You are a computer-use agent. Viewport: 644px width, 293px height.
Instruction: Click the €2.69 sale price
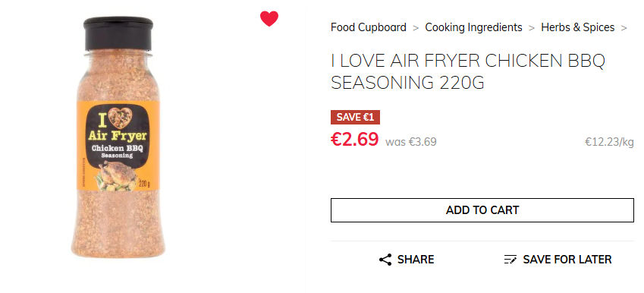point(354,140)
